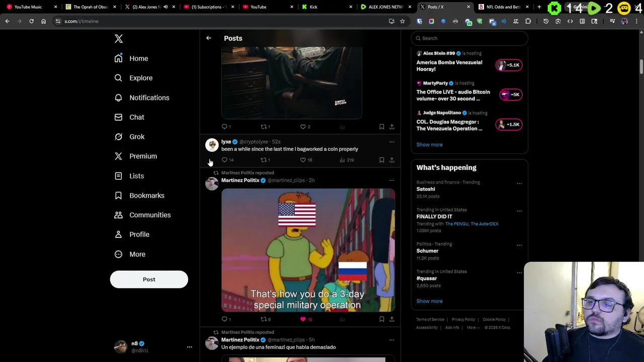
Task: Open Chat in the X sidebar
Action: tap(129, 117)
